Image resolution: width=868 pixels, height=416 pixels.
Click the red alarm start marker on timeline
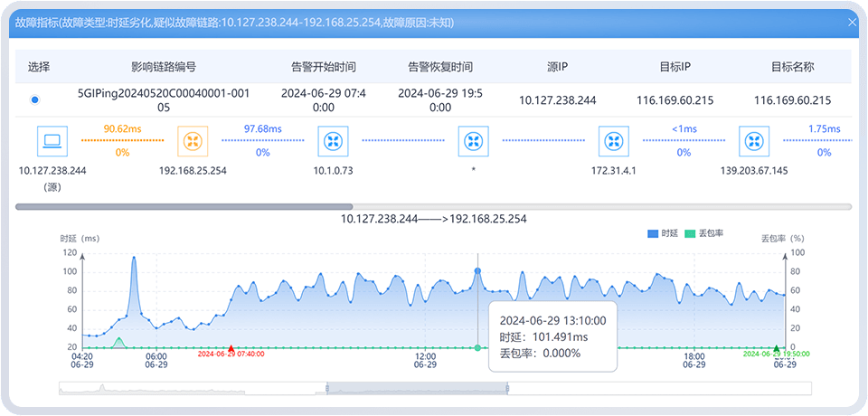pyautogui.click(x=231, y=348)
